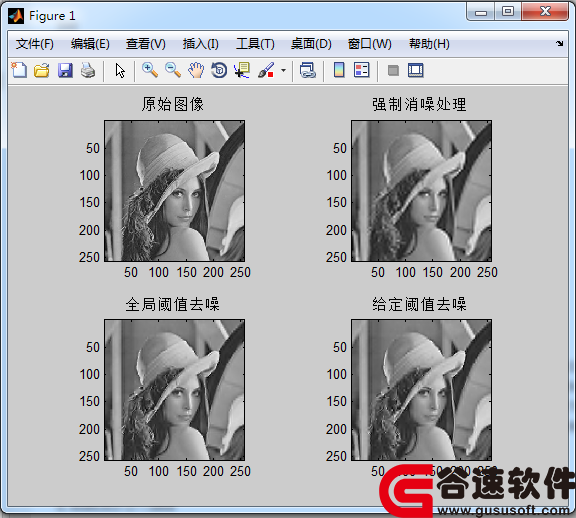Print the figure with the printer icon

tap(88, 70)
